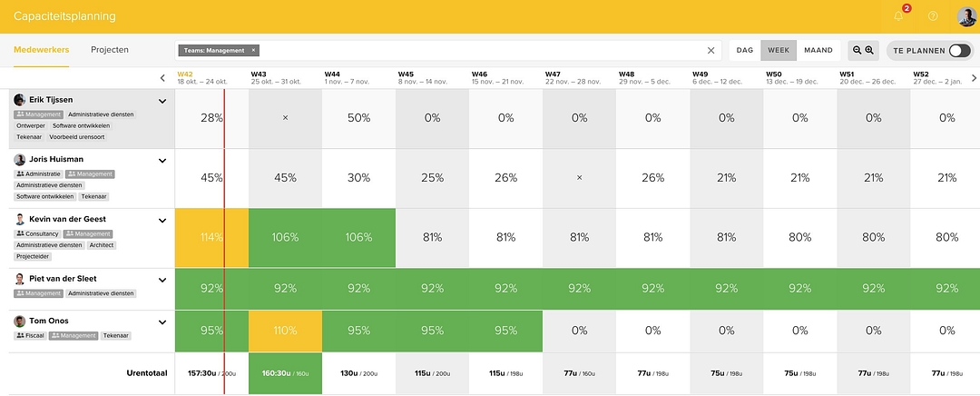The width and height of the screenshot is (980, 396).
Task: Remove the Teams: Management filter chip
Action: pyautogui.click(x=253, y=51)
